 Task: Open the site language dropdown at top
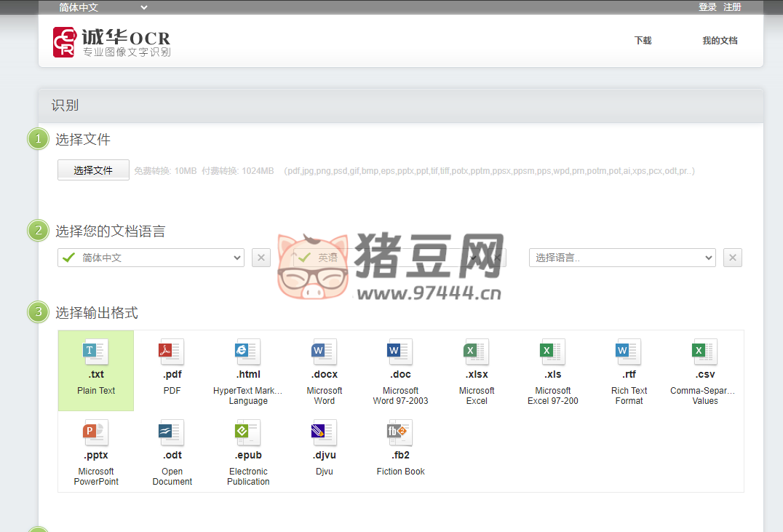(102, 7)
